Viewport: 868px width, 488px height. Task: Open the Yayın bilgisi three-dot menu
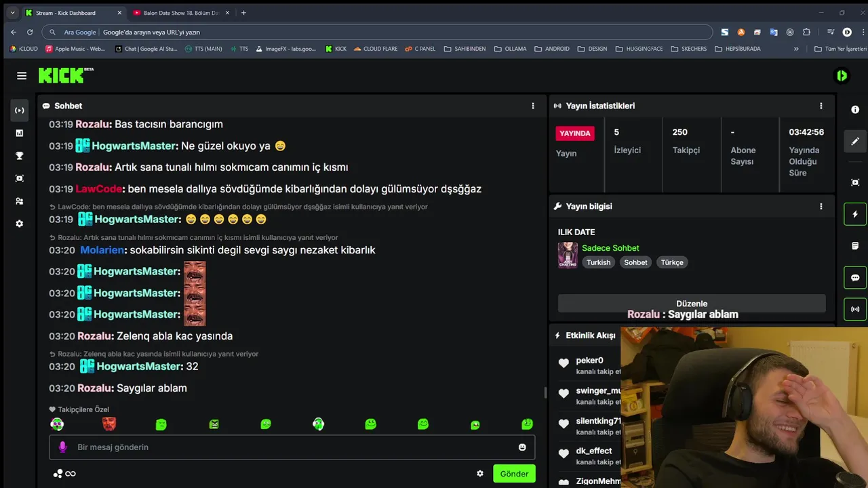[x=821, y=206]
